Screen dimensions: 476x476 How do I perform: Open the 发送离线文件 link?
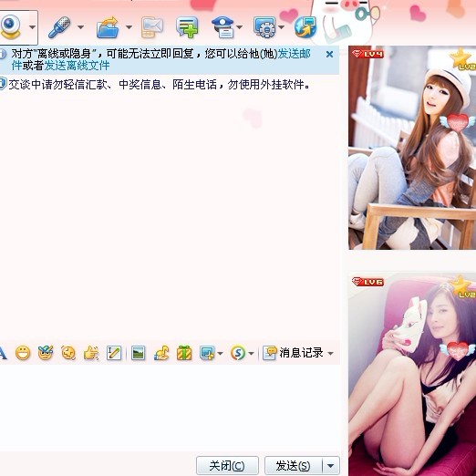[77, 66]
